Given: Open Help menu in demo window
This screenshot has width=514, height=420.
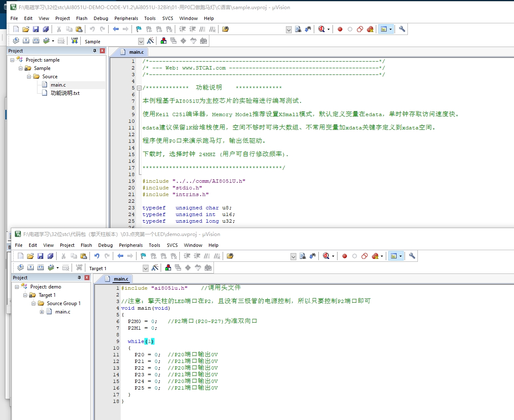Looking at the screenshot, I should pos(214,245).
